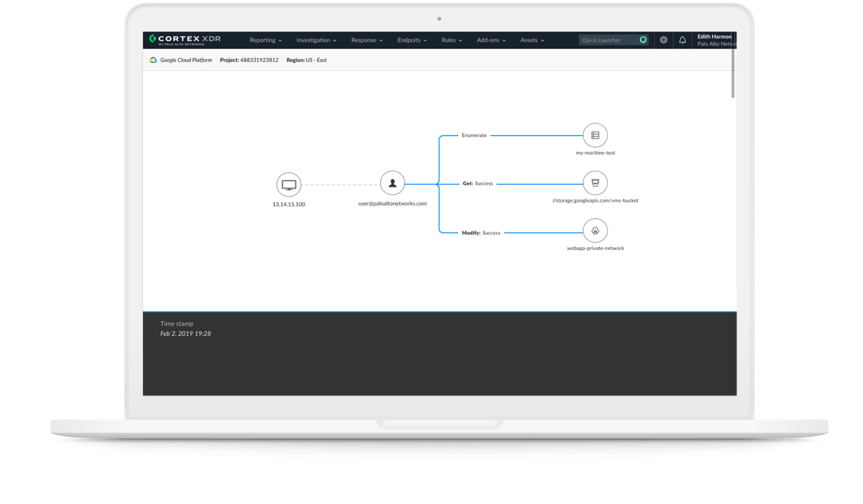Click the user@paloaltonetworks.com user node
The image size is (863, 504).
point(392,184)
